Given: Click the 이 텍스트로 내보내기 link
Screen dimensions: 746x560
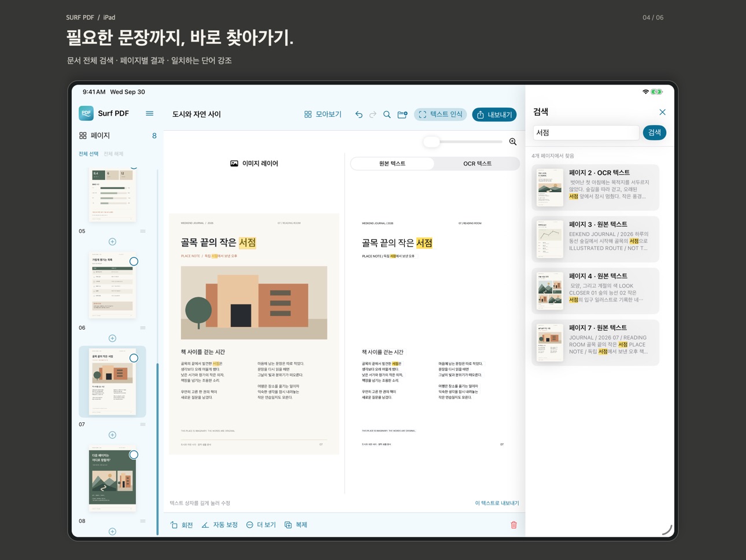Looking at the screenshot, I should tap(497, 503).
